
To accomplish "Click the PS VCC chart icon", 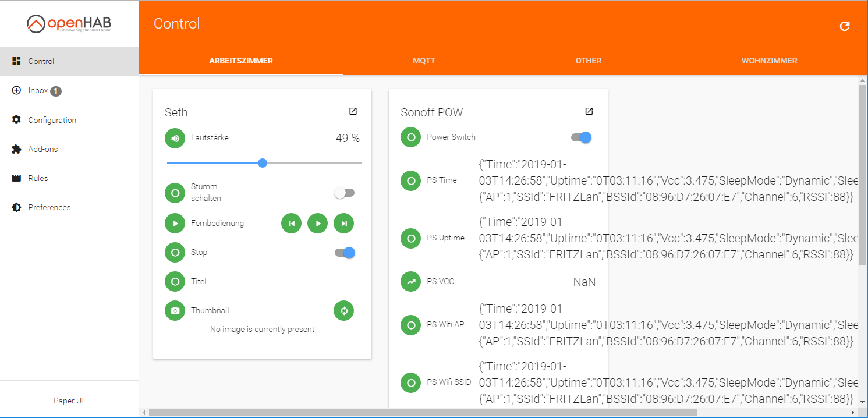I will coord(411,282).
